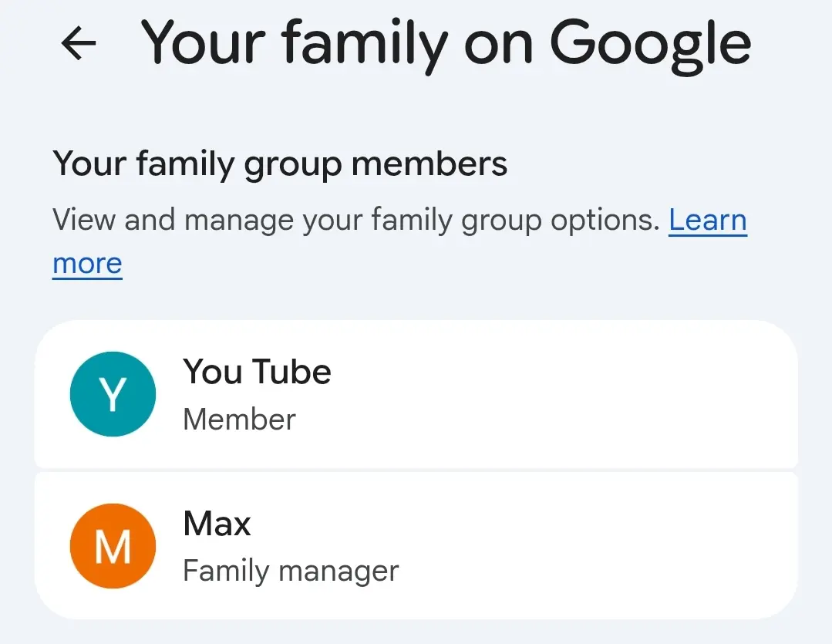Go back using the left arrow icon
832x644 pixels.
tap(79, 43)
